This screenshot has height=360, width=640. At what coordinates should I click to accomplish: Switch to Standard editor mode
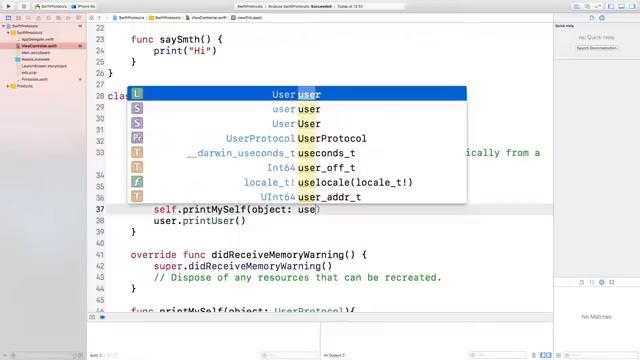coord(576,7)
